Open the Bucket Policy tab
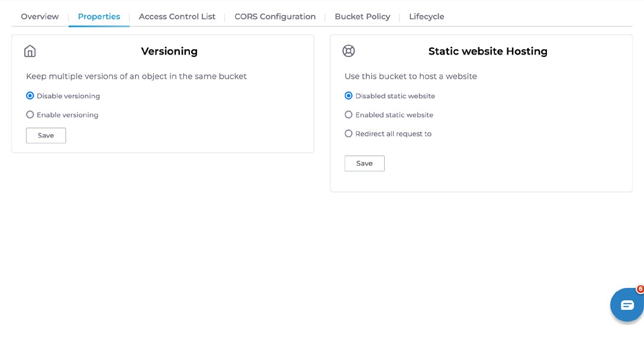Screen dimensions: 644x343 point(362,17)
